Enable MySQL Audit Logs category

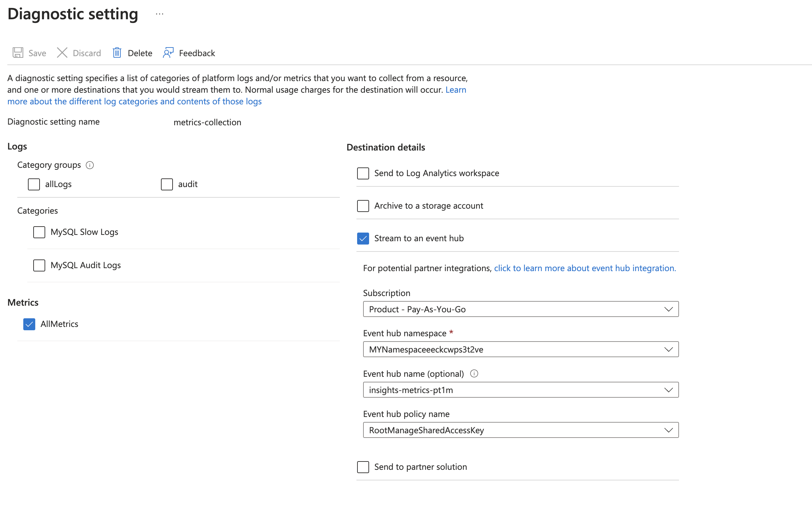(39, 265)
